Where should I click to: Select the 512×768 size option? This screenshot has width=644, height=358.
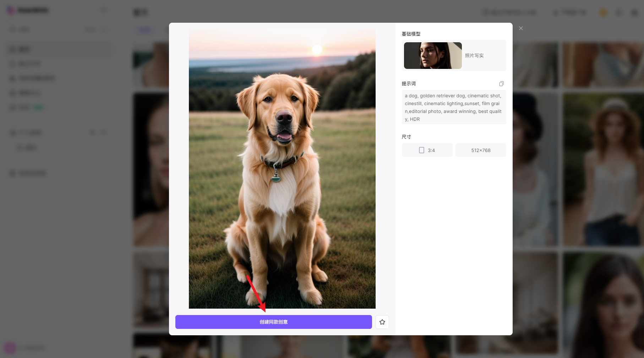point(481,150)
